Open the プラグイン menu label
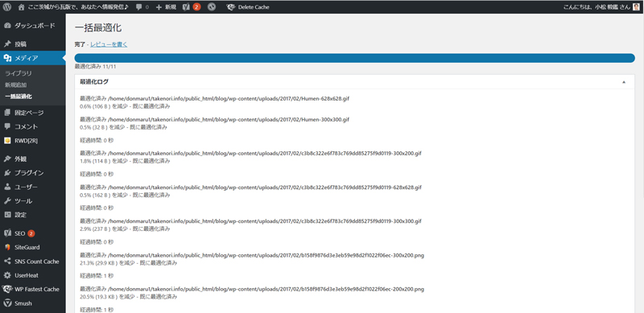Screen dimensions: 644x313 point(29,173)
